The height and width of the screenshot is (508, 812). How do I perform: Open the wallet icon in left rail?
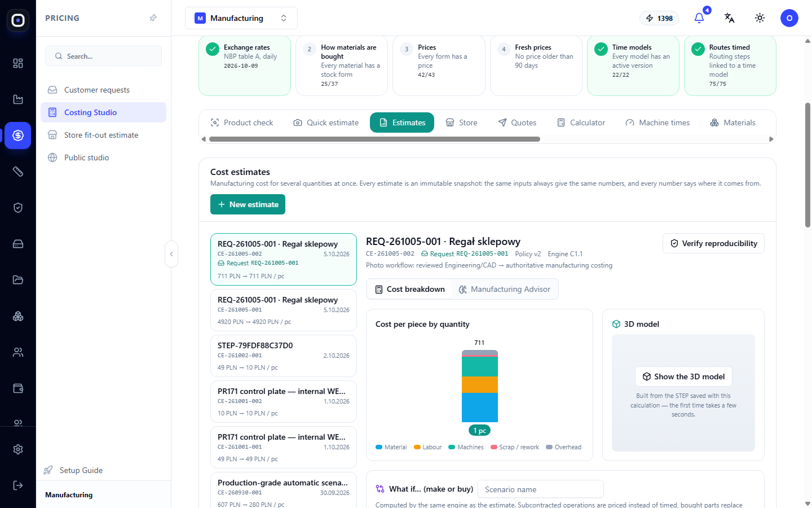[x=18, y=388]
